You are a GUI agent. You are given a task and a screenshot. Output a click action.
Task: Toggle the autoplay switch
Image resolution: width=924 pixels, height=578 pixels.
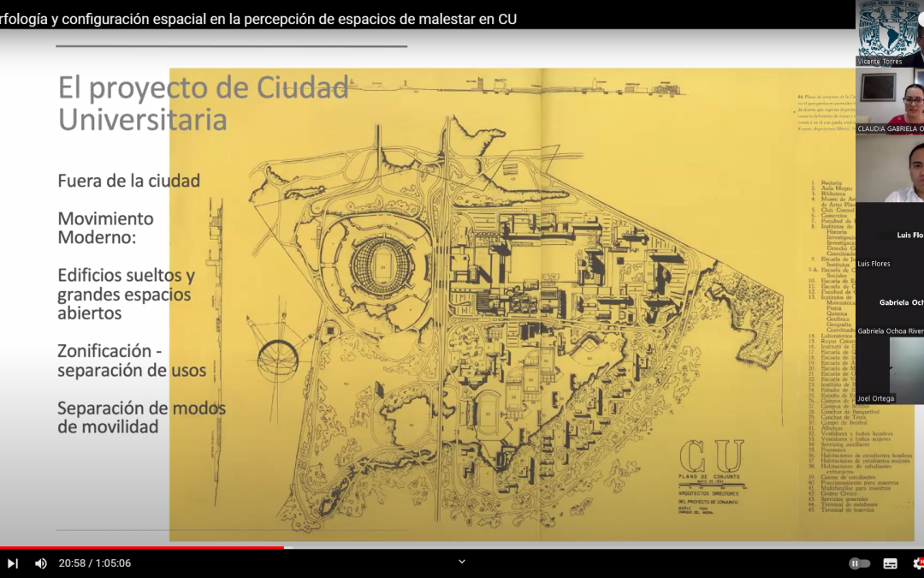(859, 563)
